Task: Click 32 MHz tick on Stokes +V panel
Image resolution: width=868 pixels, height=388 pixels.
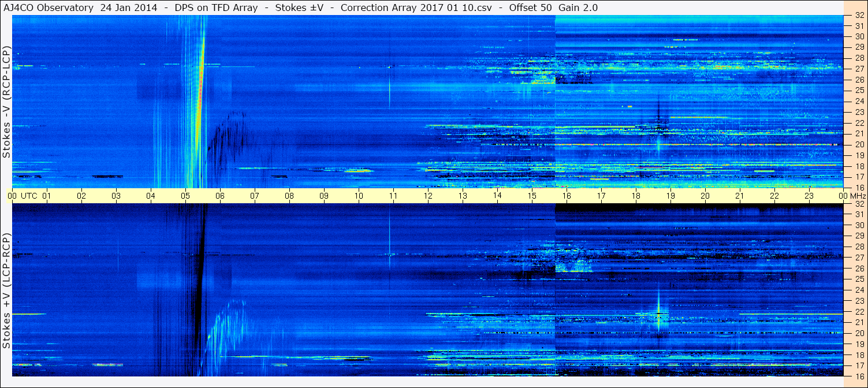Action: tap(859, 204)
